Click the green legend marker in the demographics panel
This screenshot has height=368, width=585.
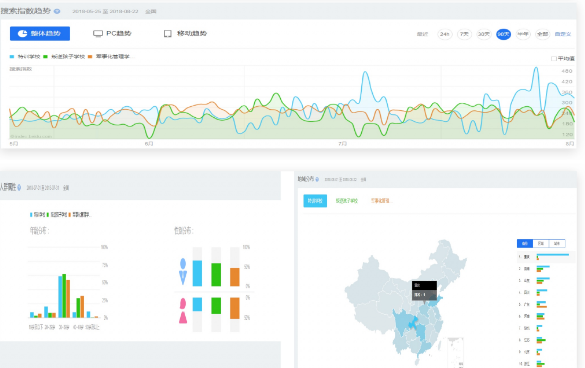[x=48, y=215]
